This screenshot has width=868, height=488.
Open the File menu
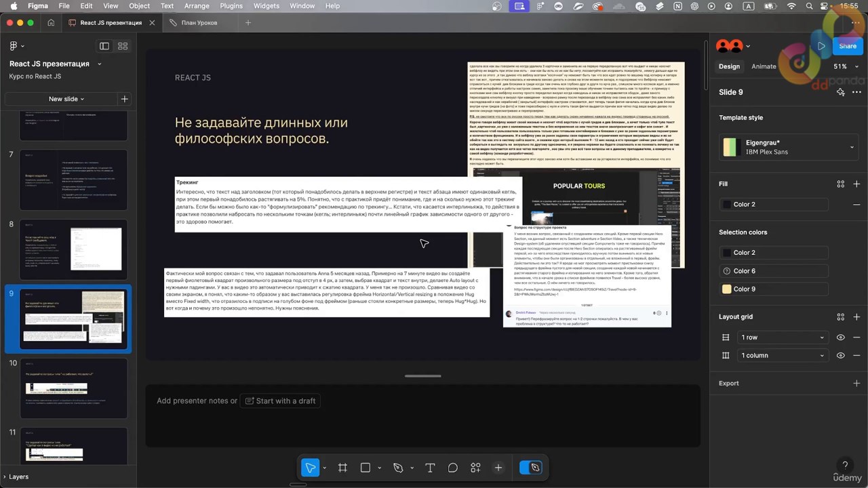tap(64, 5)
